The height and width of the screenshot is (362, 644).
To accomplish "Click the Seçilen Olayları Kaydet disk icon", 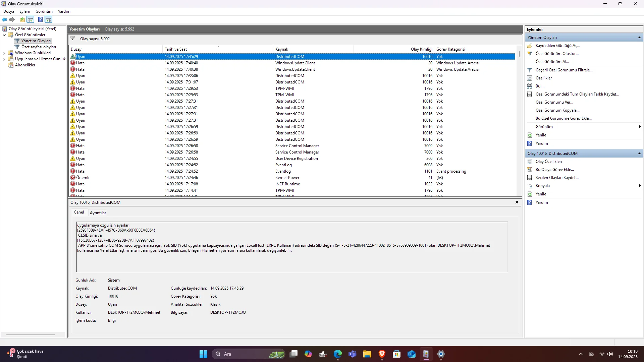I will pos(530,178).
